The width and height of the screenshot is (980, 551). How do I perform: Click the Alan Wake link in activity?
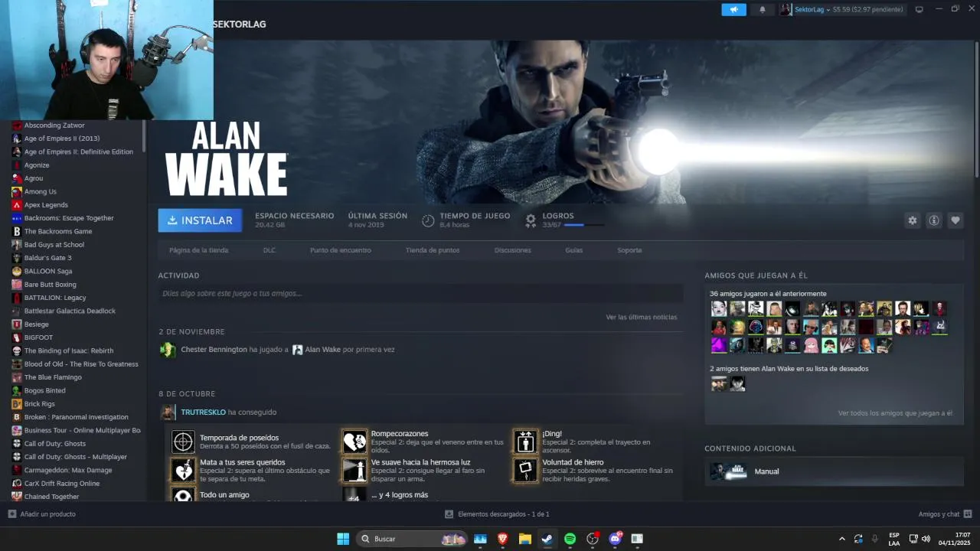pyautogui.click(x=322, y=350)
